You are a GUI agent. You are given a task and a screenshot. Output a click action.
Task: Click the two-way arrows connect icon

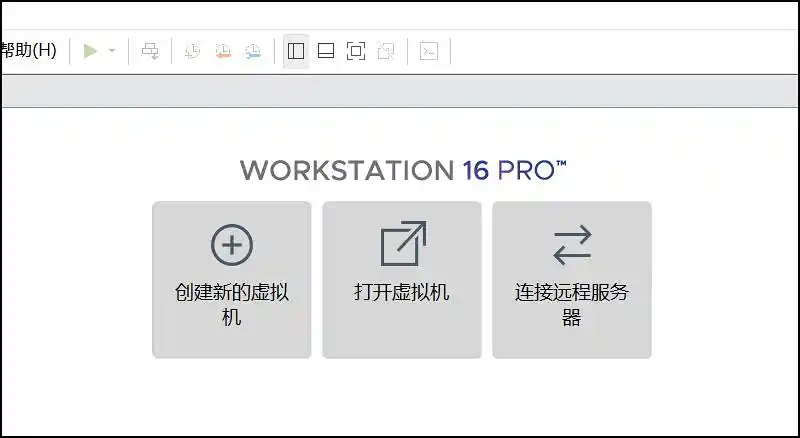pos(572,245)
